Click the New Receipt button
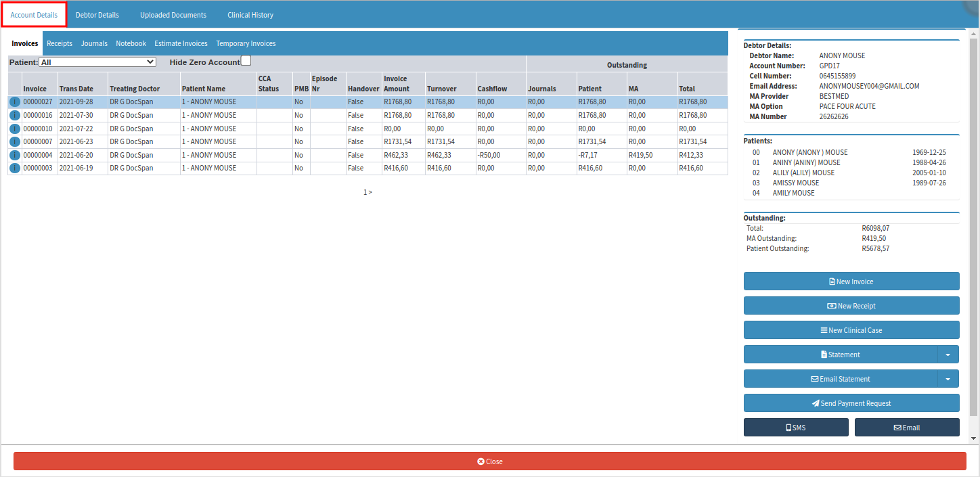980x477 pixels. pos(851,306)
